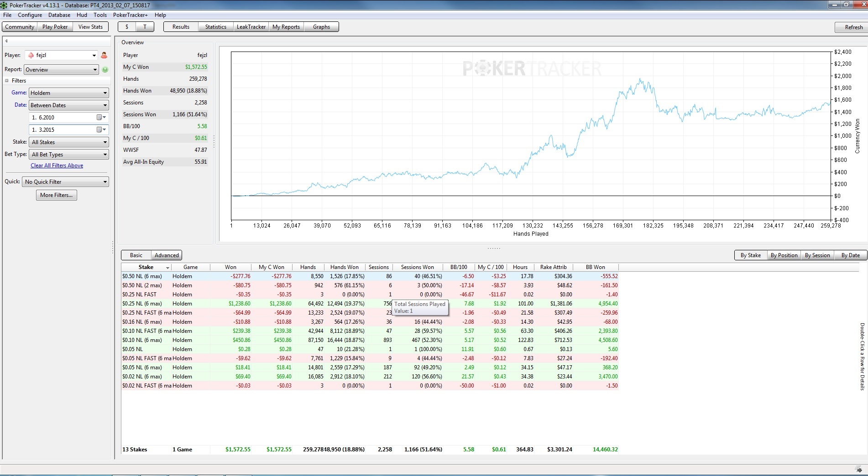Select the $0.25 NL (6 max) row

click(370, 304)
